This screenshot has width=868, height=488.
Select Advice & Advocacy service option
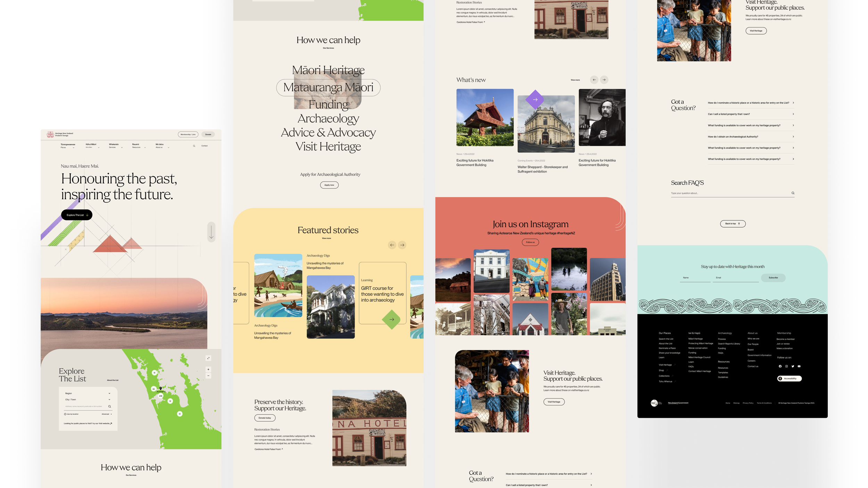point(328,133)
